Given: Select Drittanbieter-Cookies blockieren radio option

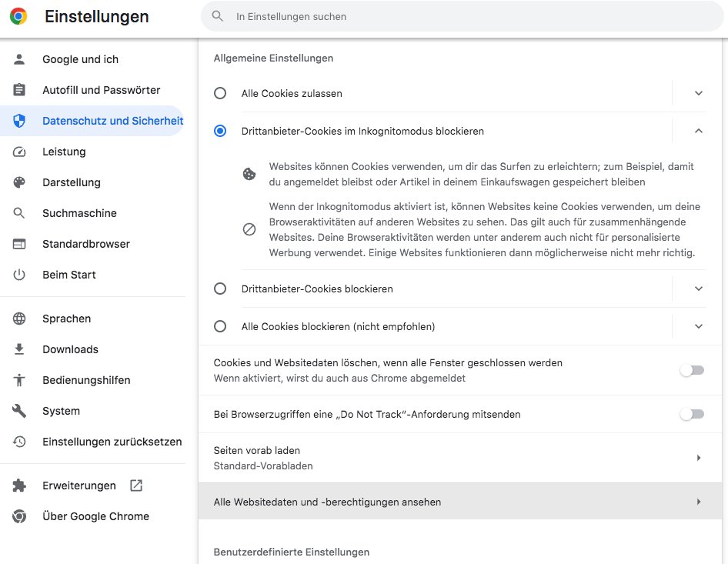Looking at the screenshot, I should (220, 289).
